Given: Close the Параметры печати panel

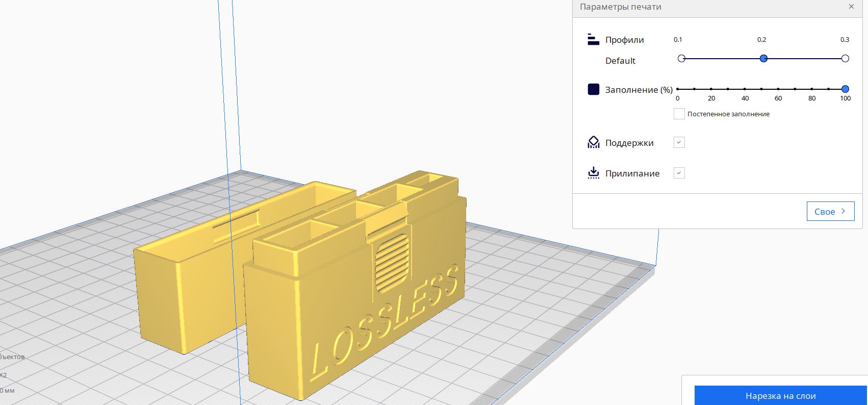Looking at the screenshot, I should pyautogui.click(x=851, y=7).
